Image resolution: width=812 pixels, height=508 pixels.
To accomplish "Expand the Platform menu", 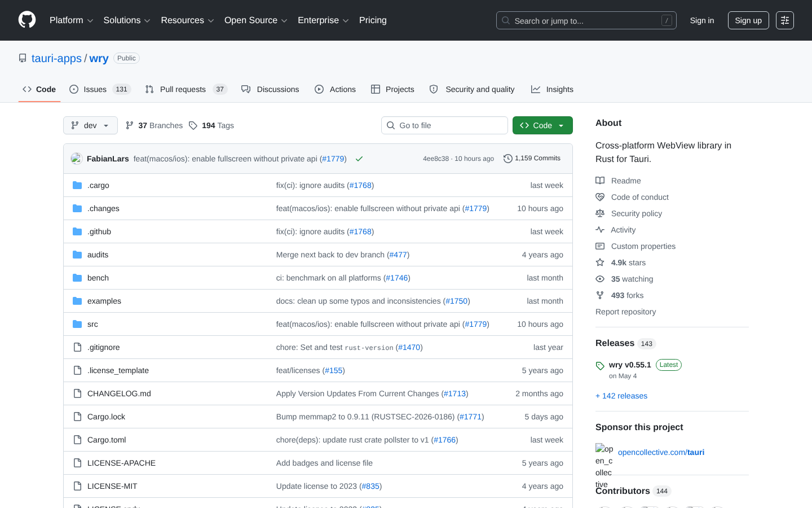I will (72, 20).
